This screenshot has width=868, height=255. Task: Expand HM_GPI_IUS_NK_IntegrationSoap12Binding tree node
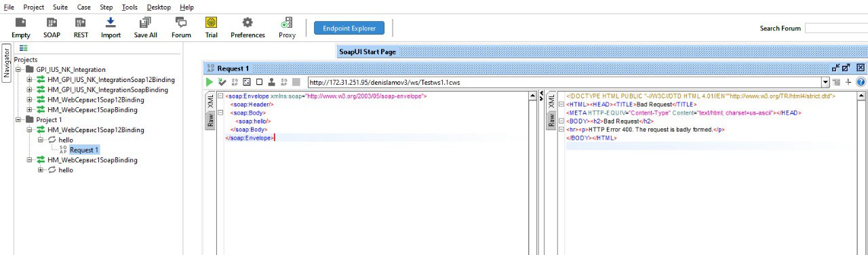pos(29,79)
